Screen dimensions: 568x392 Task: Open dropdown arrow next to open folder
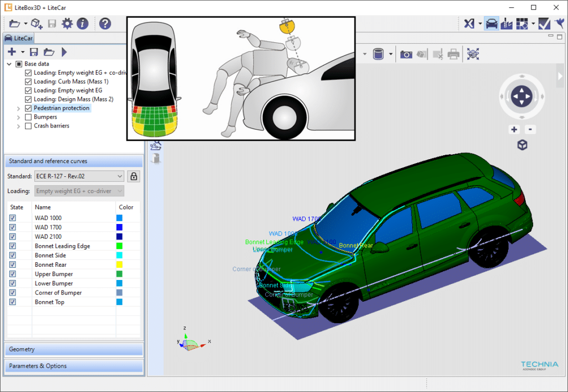[x=26, y=24]
